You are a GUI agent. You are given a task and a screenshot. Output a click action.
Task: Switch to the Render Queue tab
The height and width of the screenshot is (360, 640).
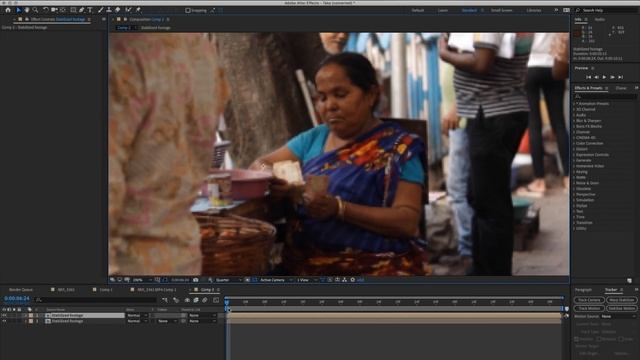coord(21,290)
